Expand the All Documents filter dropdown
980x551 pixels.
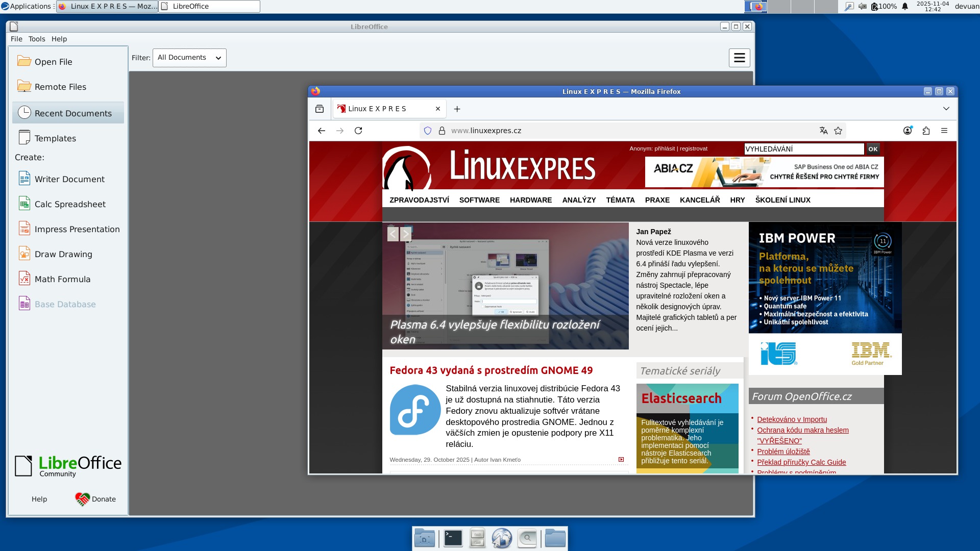(189, 58)
